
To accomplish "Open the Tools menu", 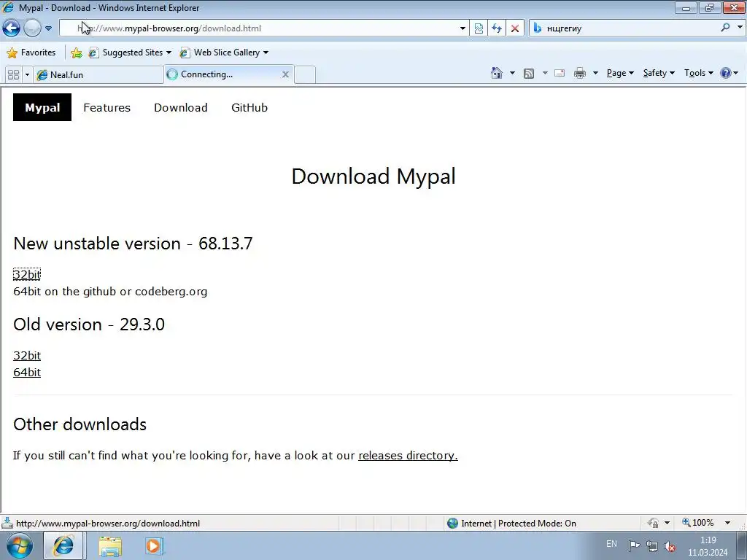I will (x=698, y=73).
